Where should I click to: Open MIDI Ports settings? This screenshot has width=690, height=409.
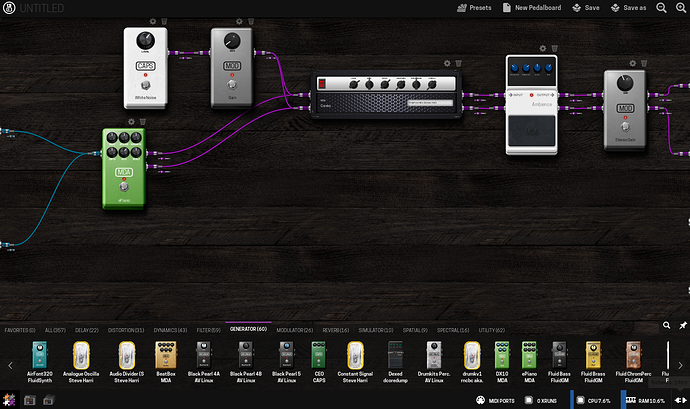[x=495, y=401]
